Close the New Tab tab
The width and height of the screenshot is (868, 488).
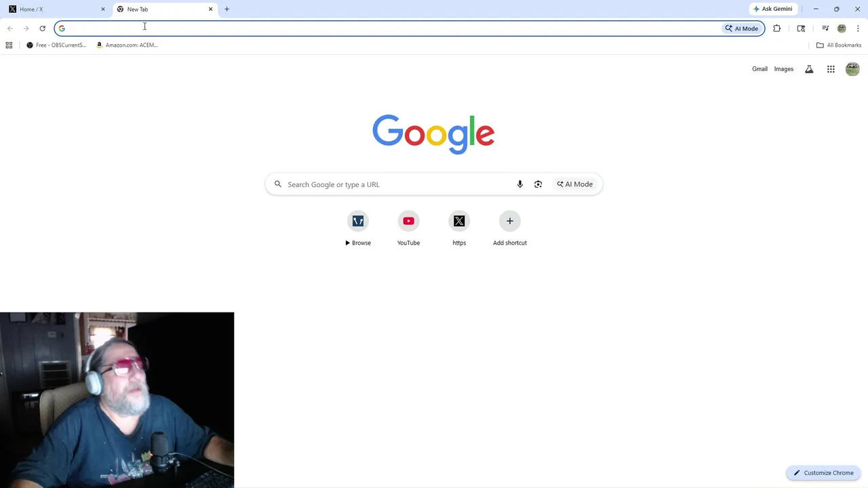click(210, 9)
